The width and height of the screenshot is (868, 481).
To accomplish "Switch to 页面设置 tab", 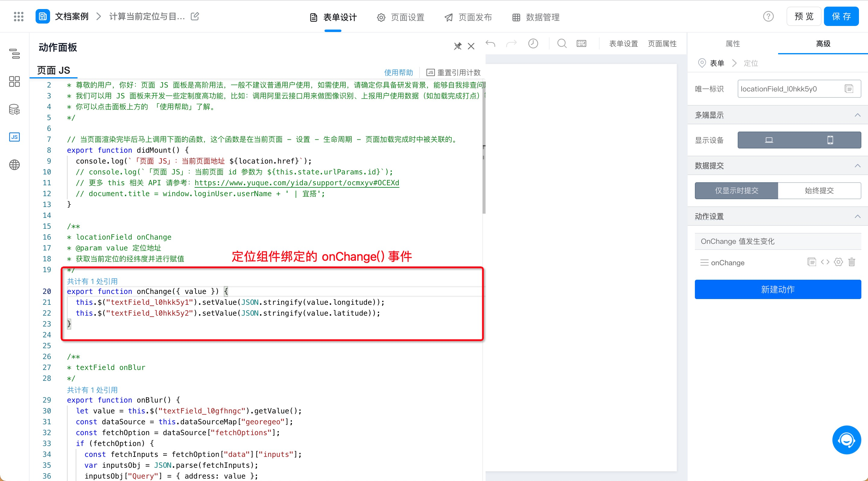I will (x=401, y=17).
